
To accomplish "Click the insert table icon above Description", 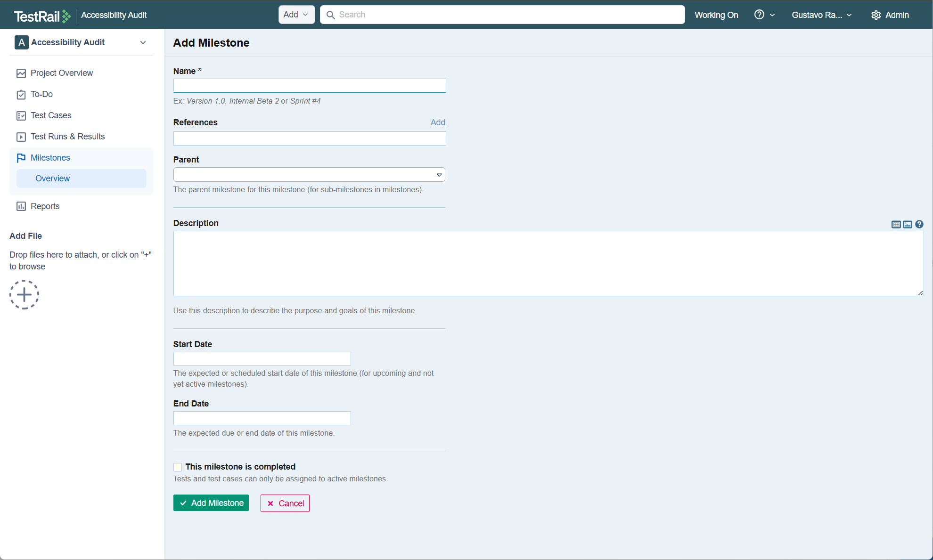I will (896, 225).
